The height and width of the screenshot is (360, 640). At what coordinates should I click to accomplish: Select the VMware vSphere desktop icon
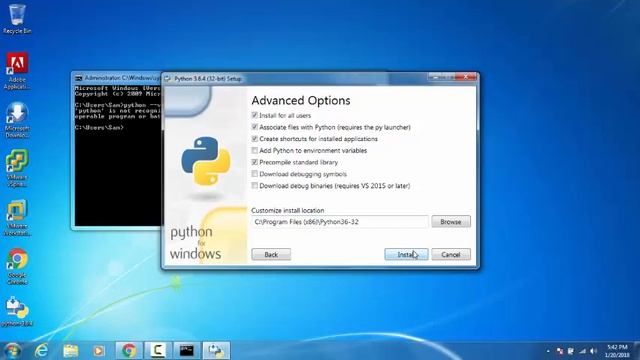tap(17, 168)
